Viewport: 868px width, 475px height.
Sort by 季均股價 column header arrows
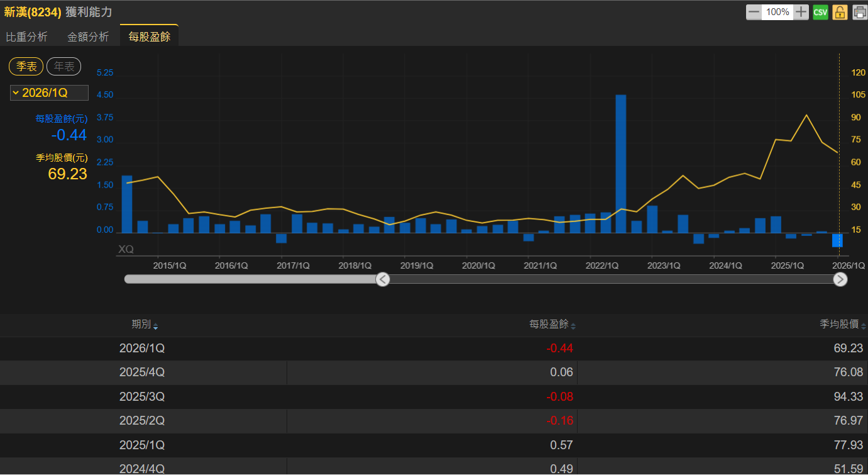click(864, 326)
